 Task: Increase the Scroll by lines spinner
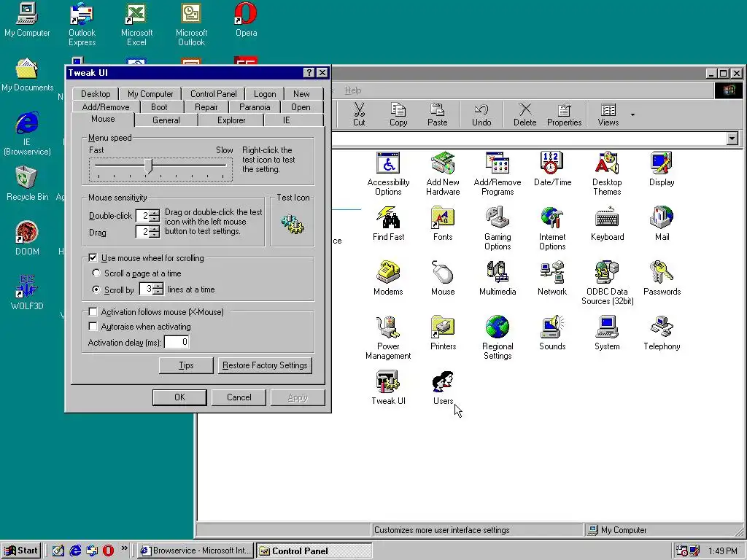[x=158, y=286]
